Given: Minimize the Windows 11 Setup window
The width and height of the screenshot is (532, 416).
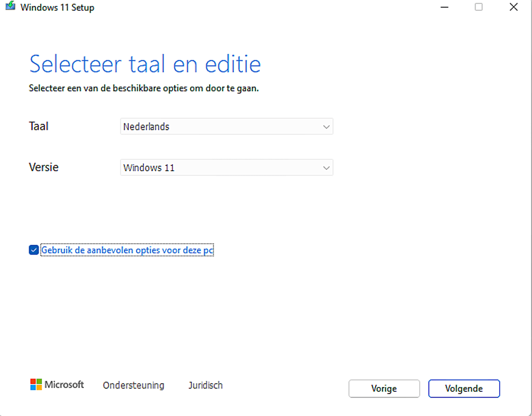Looking at the screenshot, I should pyautogui.click(x=444, y=7).
